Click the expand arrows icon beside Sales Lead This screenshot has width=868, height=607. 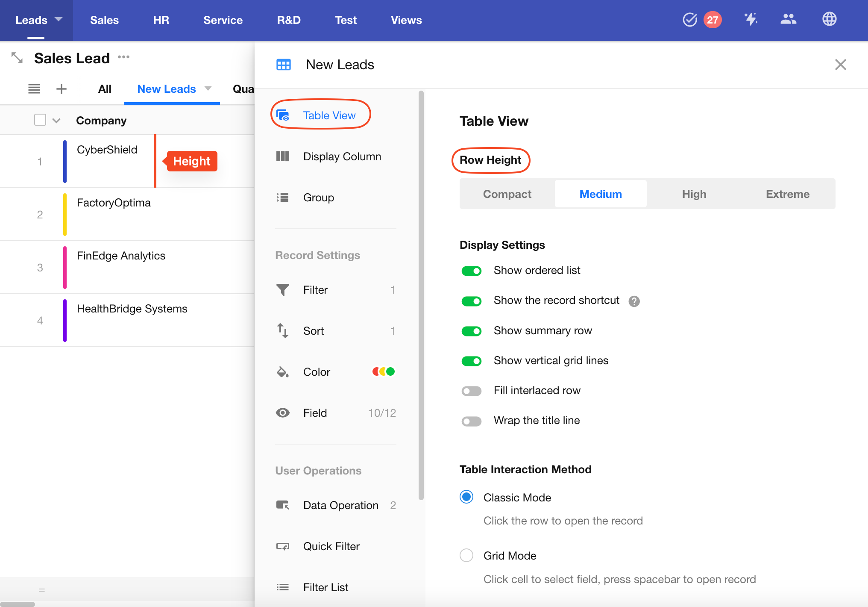(x=17, y=58)
